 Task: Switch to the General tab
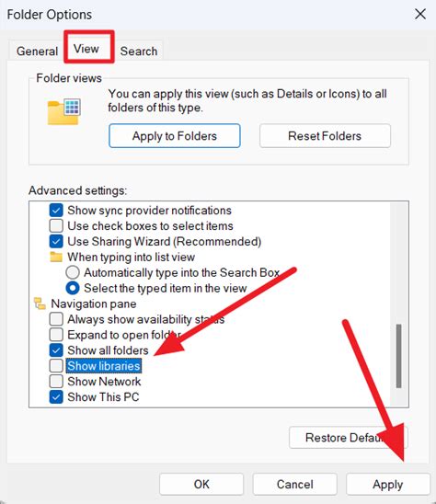37,52
